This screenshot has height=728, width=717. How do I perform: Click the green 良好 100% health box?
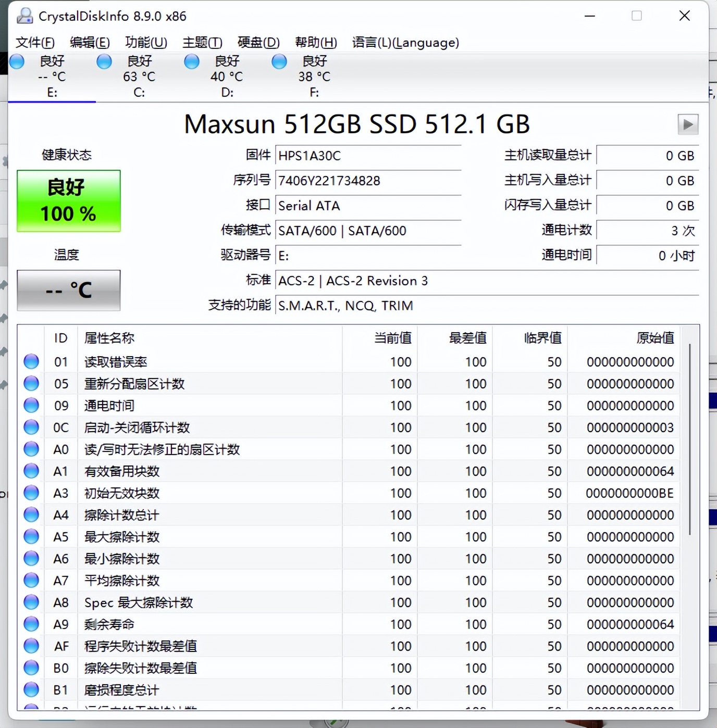coord(68,200)
